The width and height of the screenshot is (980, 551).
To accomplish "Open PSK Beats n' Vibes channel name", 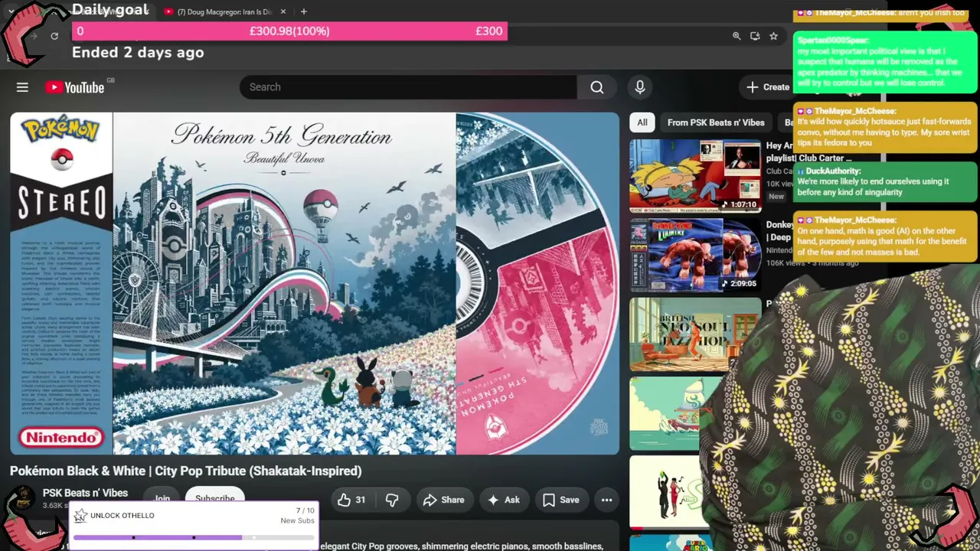I will 85,493.
